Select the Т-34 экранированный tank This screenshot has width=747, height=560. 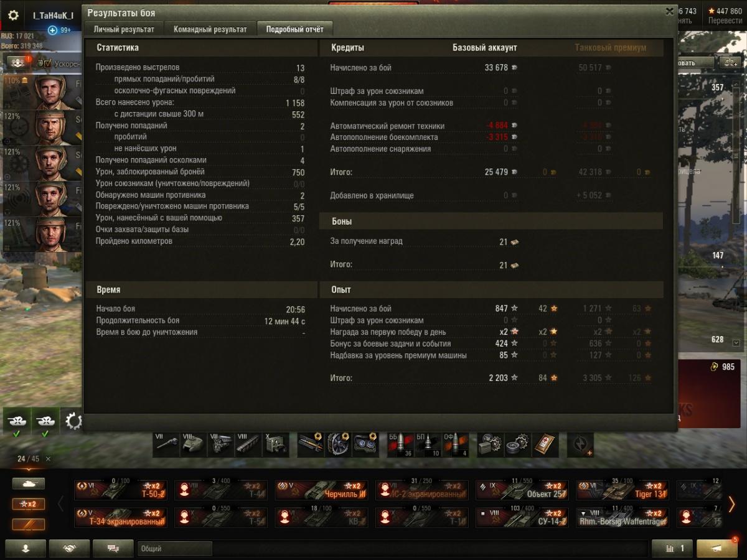pos(121,518)
